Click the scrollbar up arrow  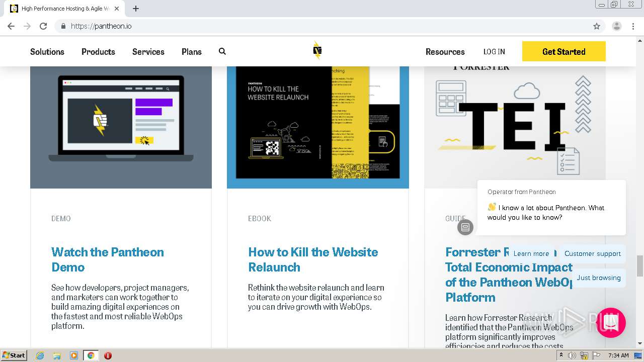click(x=640, y=40)
